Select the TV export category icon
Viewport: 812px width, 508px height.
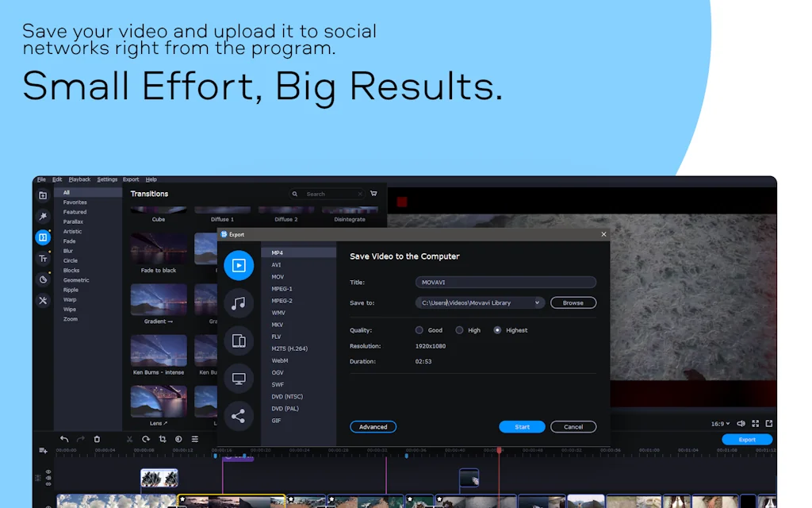click(239, 378)
